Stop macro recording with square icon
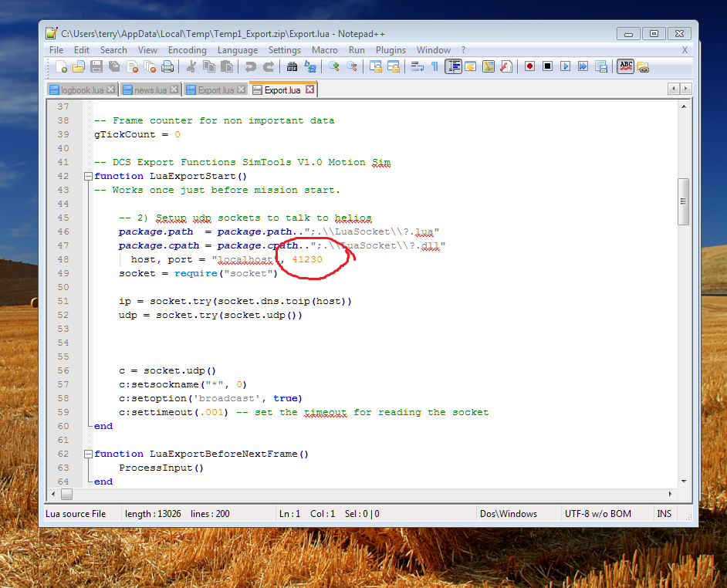This screenshot has height=588, width=727. (x=548, y=67)
